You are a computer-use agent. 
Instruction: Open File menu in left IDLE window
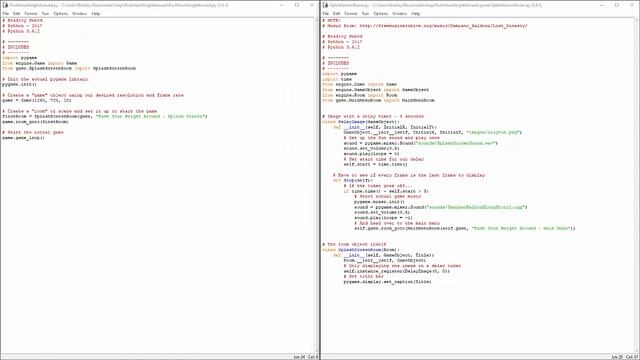click(5, 13)
